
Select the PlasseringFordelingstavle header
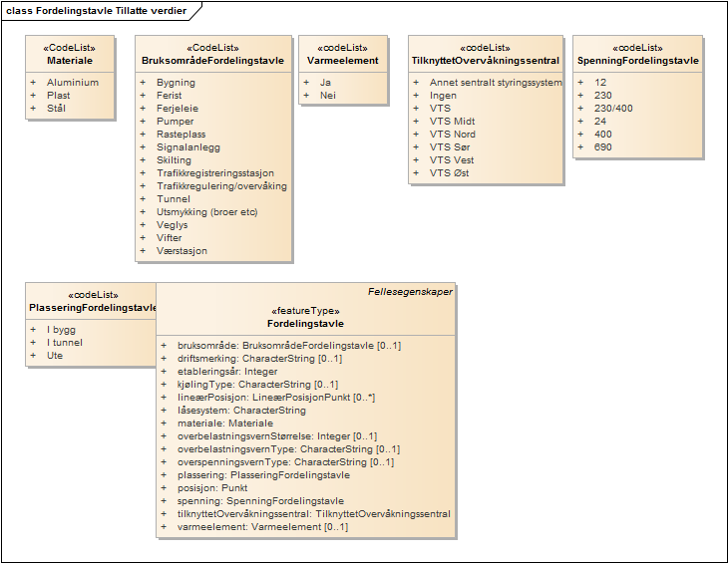[x=92, y=308]
